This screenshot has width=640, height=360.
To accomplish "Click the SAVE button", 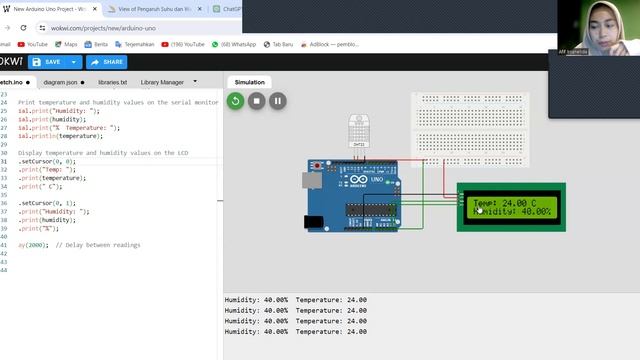I will click(x=47, y=62).
